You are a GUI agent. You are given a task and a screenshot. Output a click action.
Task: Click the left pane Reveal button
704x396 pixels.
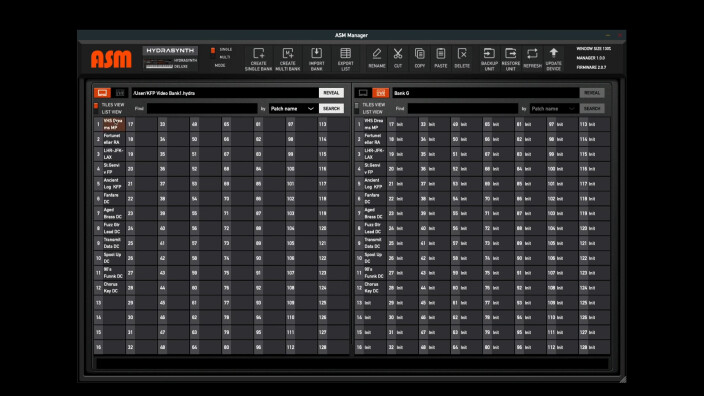331,93
